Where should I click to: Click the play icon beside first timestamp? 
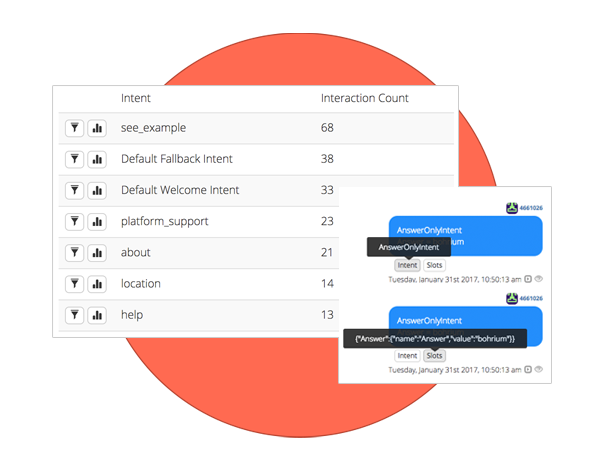[528, 279]
